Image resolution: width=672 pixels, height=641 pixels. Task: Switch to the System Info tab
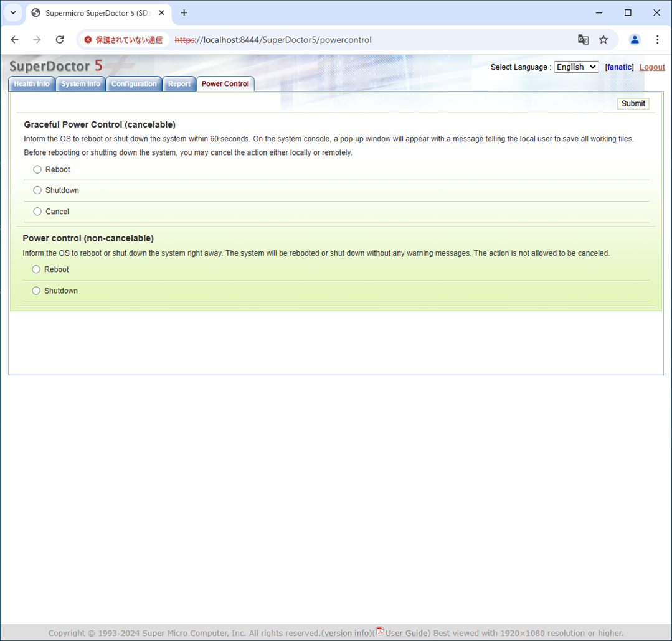pyautogui.click(x=80, y=84)
